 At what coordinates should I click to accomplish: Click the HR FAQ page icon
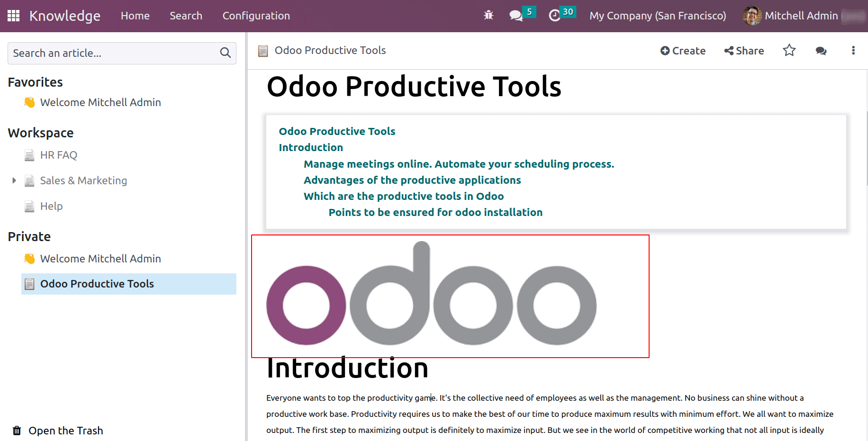[29, 155]
